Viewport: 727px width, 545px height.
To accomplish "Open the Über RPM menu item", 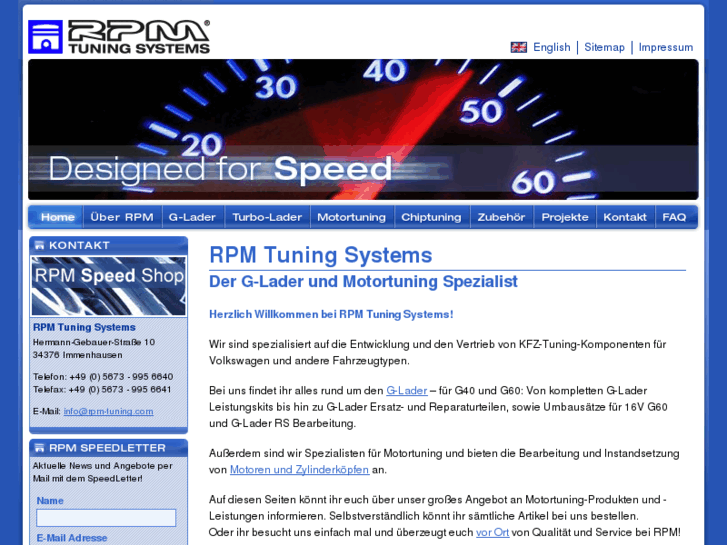I will pos(122,217).
